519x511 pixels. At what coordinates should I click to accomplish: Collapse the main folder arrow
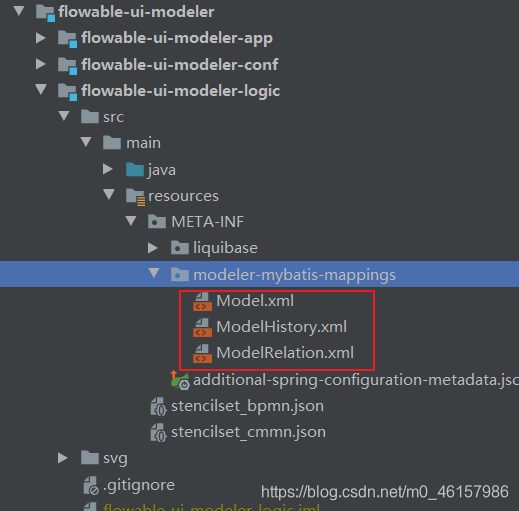coord(86,142)
